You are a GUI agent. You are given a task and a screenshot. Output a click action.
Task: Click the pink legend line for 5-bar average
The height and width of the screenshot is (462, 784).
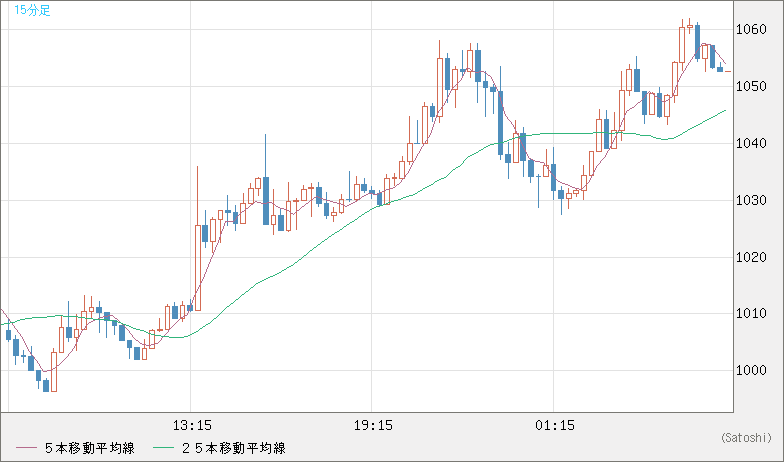pyautogui.click(x=26, y=448)
